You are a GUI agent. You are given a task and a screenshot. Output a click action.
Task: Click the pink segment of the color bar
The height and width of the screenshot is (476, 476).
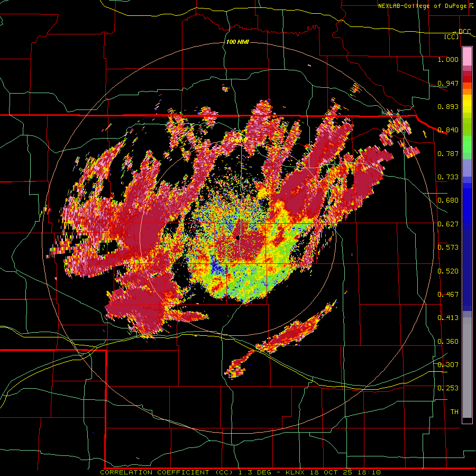pyautogui.click(x=467, y=57)
